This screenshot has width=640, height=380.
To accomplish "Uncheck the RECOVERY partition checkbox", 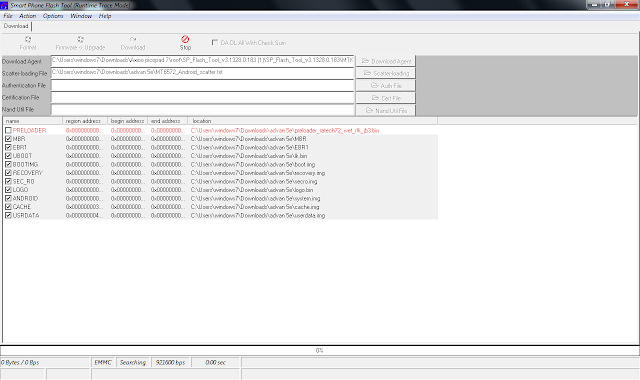I will 8,173.
